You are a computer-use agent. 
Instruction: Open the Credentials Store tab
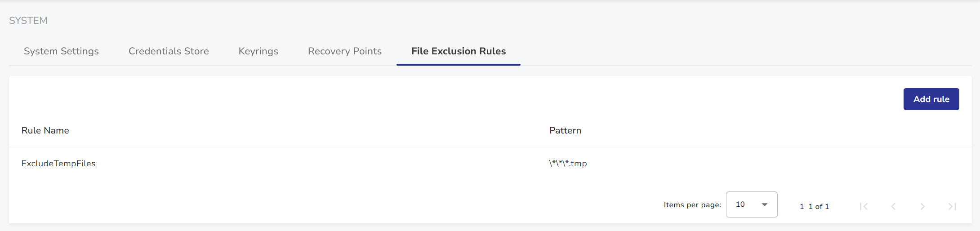(169, 51)
